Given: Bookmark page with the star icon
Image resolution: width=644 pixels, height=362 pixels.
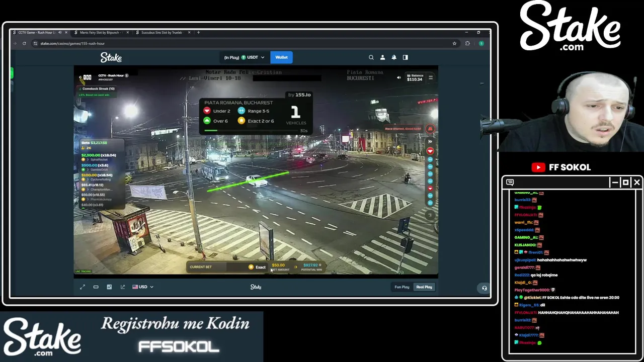Looking at the screenshot, I should pyautogui.click(x=454, y=44).
